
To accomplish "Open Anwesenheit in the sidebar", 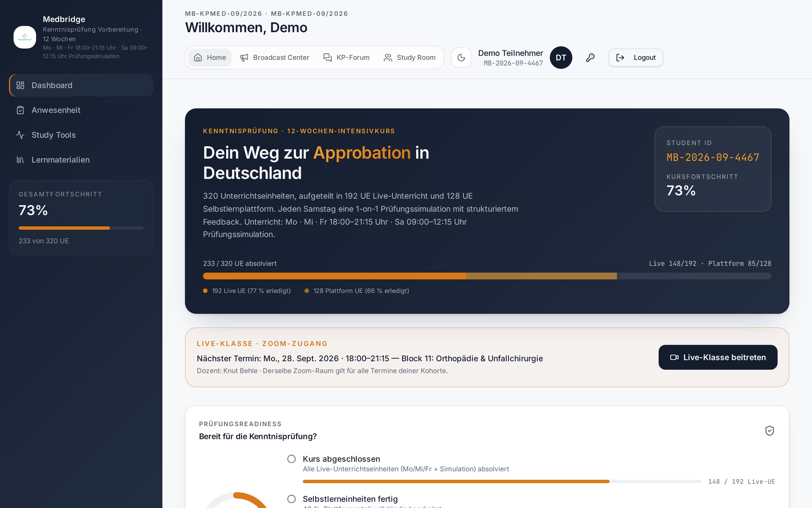I will (81, 110).
